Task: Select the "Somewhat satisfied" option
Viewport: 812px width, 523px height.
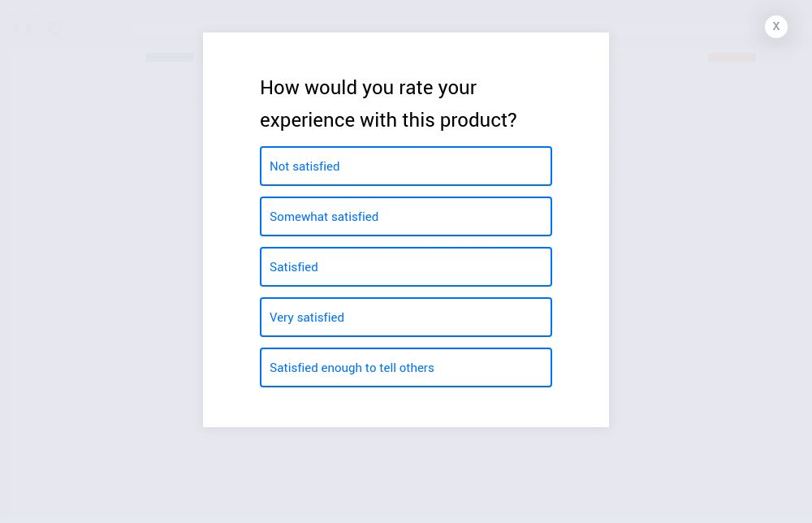Action: pos(406,216)
